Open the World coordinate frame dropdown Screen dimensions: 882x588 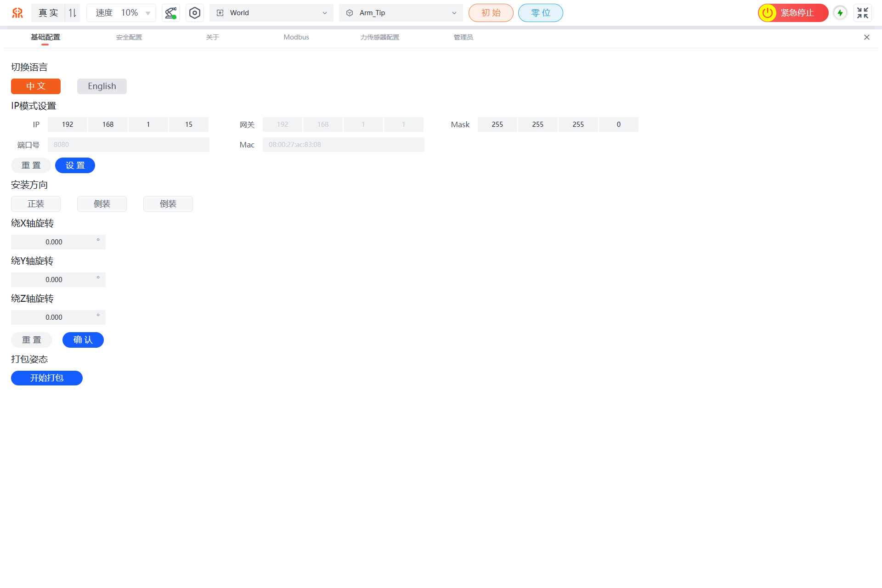click(x=271, y=13)
